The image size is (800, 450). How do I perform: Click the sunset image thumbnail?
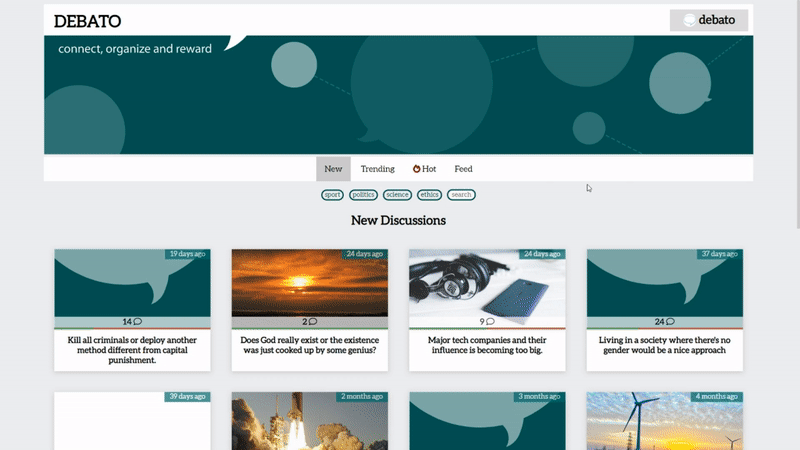pyautogui.click(x=310, y=283)
